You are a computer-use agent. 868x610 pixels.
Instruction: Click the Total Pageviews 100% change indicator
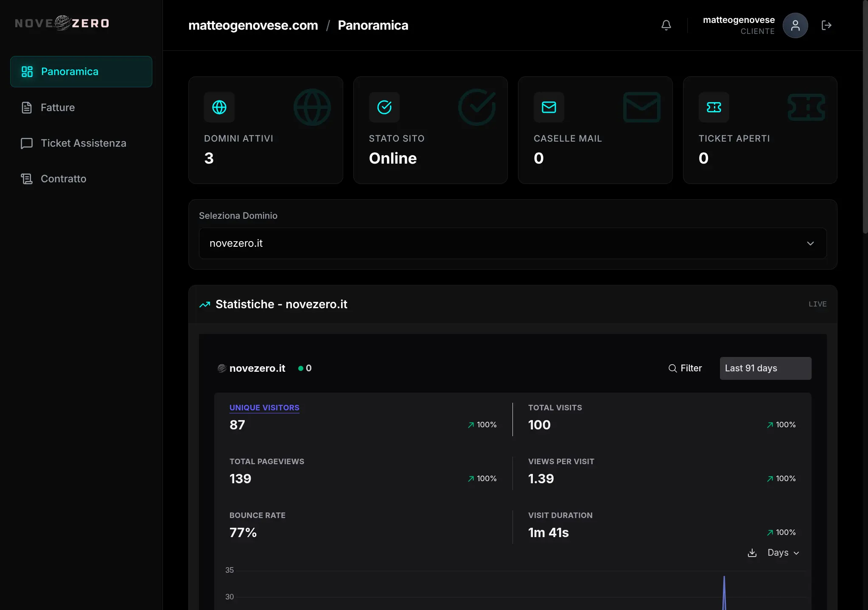pos(482,479)
